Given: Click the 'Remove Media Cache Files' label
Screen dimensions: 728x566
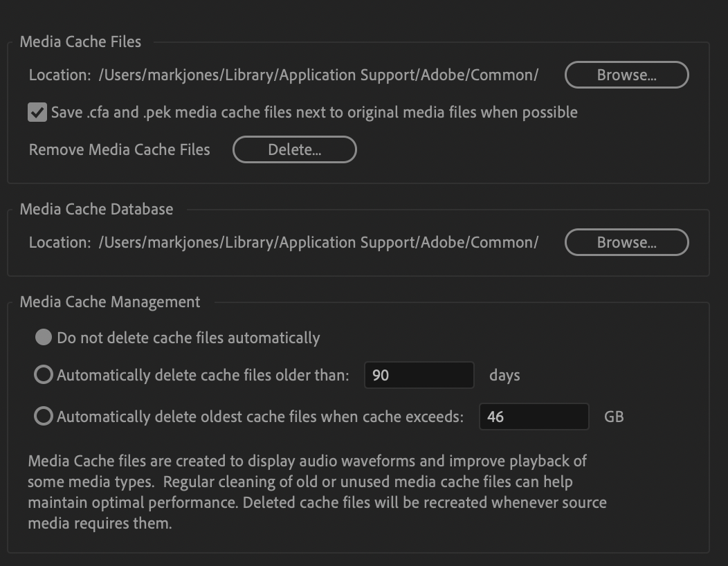Looking at the screenshot, I should coord(118,149).
